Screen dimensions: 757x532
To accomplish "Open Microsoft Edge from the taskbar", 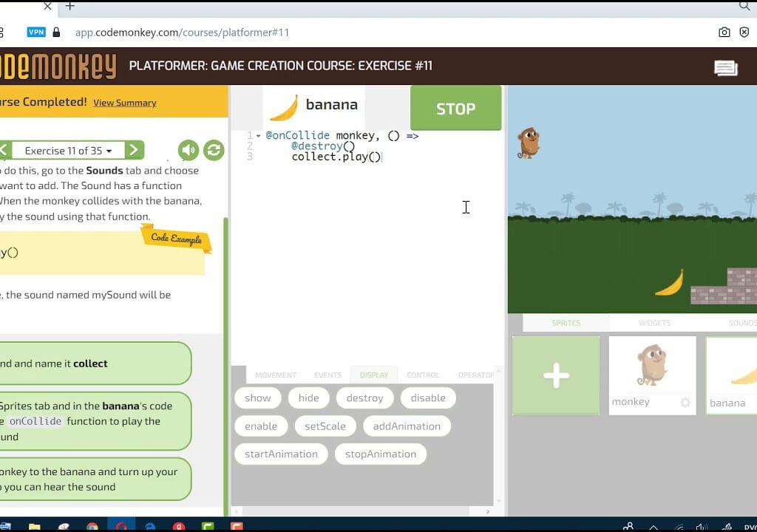I will [x=150, y=527].
